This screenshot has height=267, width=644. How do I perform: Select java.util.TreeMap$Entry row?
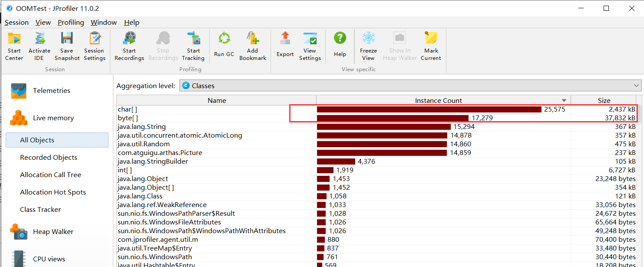tap(376, 248)
